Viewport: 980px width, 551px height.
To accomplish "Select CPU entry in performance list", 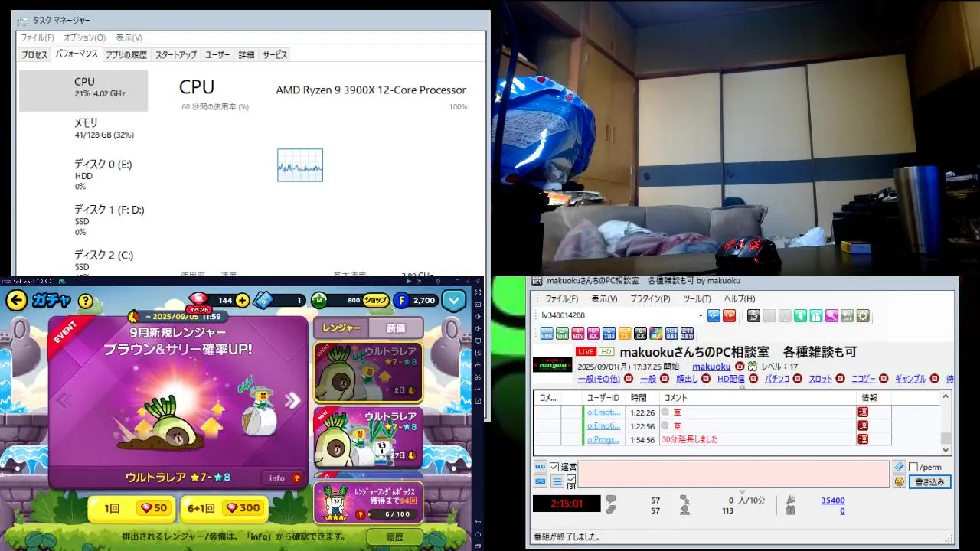I will click(83, 91).
